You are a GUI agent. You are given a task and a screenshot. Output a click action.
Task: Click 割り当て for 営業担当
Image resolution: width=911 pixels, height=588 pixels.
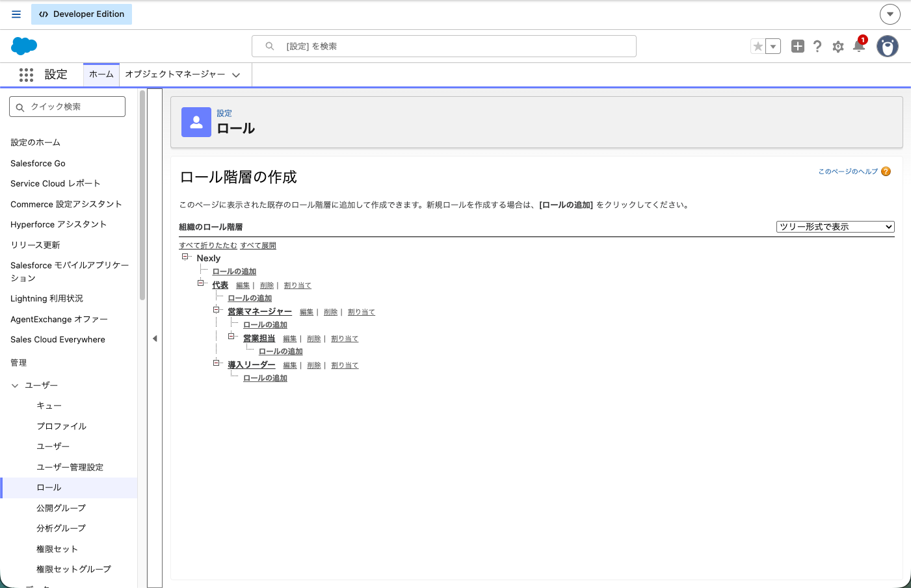345,339
